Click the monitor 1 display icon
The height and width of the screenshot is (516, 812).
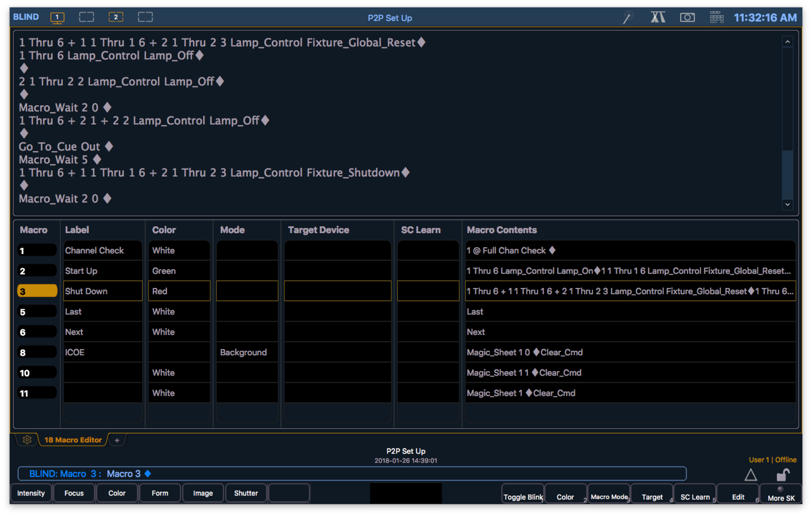click(x=57, y=17)
